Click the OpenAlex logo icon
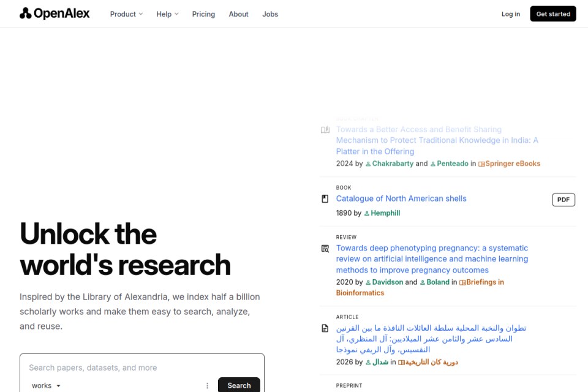Image resolution: width=588 pixels, height=392 pixels. [x=26, y=13]
